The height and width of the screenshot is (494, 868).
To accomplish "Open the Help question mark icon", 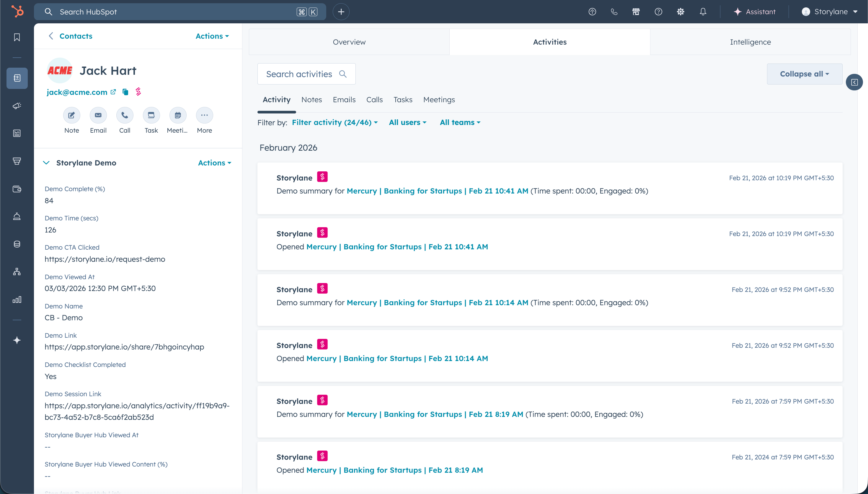I will [659, 12].
